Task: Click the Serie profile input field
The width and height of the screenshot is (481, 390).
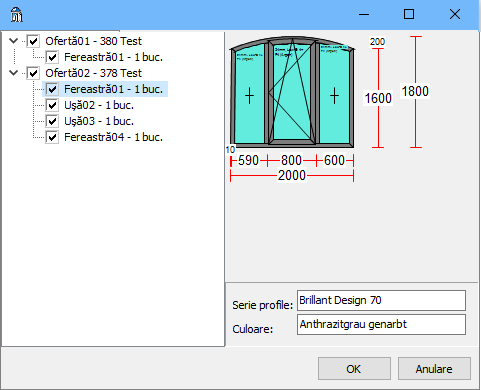Action: [x=381, y=300]
